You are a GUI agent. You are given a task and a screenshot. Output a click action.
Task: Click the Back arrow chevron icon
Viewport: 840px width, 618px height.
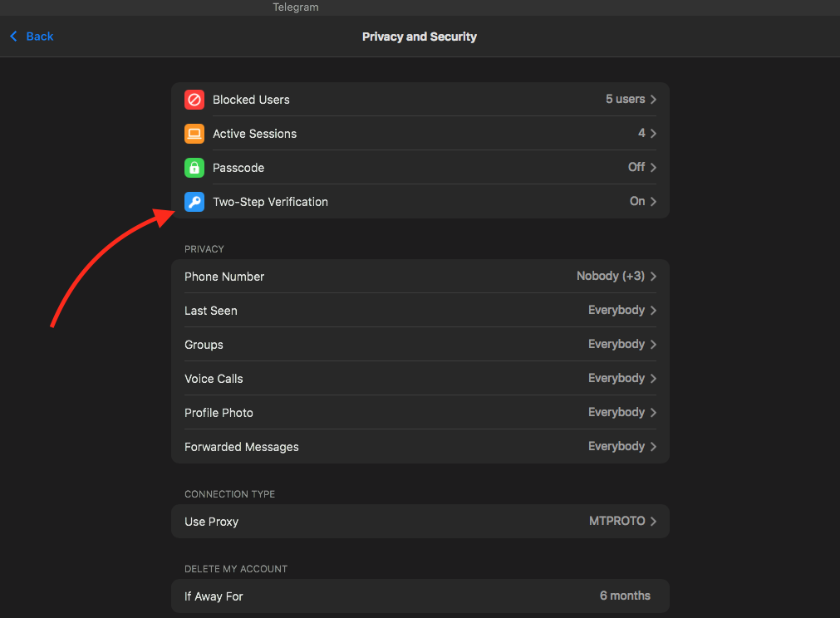click(x=13, y=37)
